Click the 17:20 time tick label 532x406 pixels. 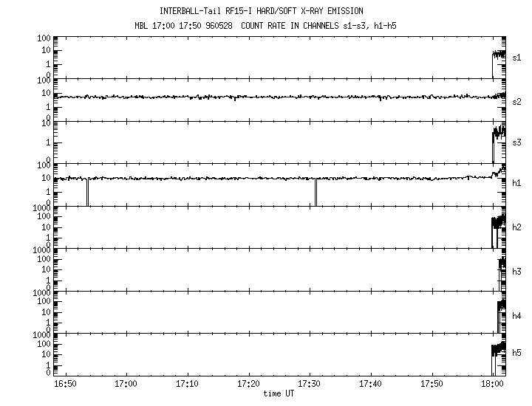click(x=248, y=384)
